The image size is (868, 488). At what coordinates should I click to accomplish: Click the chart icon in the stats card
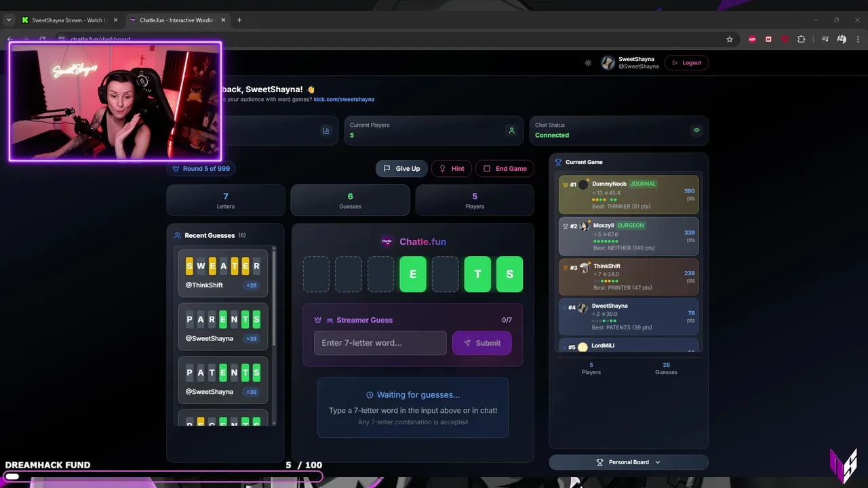click(326, 131)
